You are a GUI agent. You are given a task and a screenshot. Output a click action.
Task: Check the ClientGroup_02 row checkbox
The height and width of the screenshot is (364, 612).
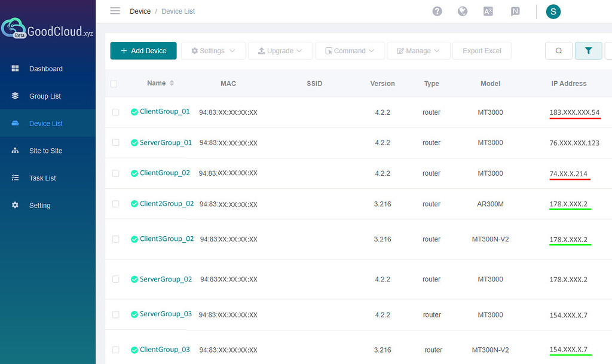[115, 173]
